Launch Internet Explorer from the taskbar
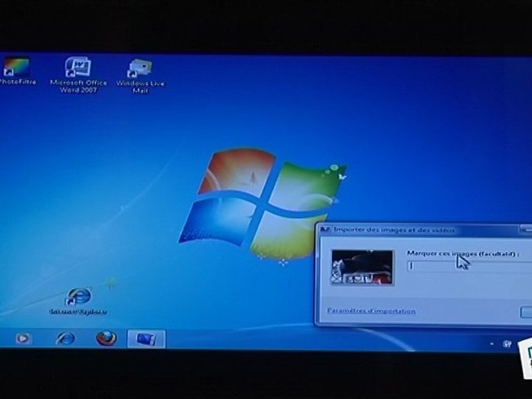This screenshot has height=399, width=532. [66, 339]
